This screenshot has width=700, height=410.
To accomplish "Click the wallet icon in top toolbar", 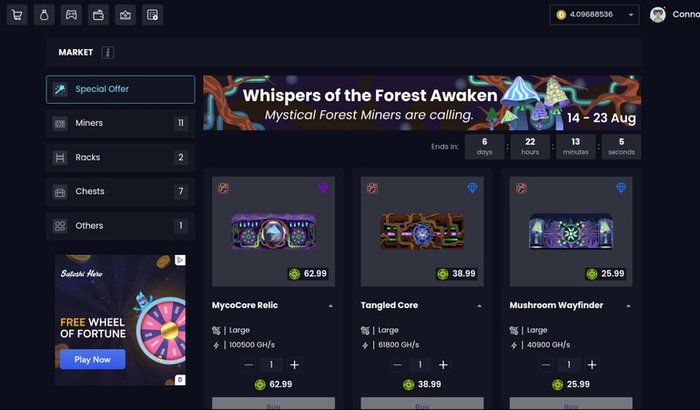I will pyautogui.click(x=98, y=15).
